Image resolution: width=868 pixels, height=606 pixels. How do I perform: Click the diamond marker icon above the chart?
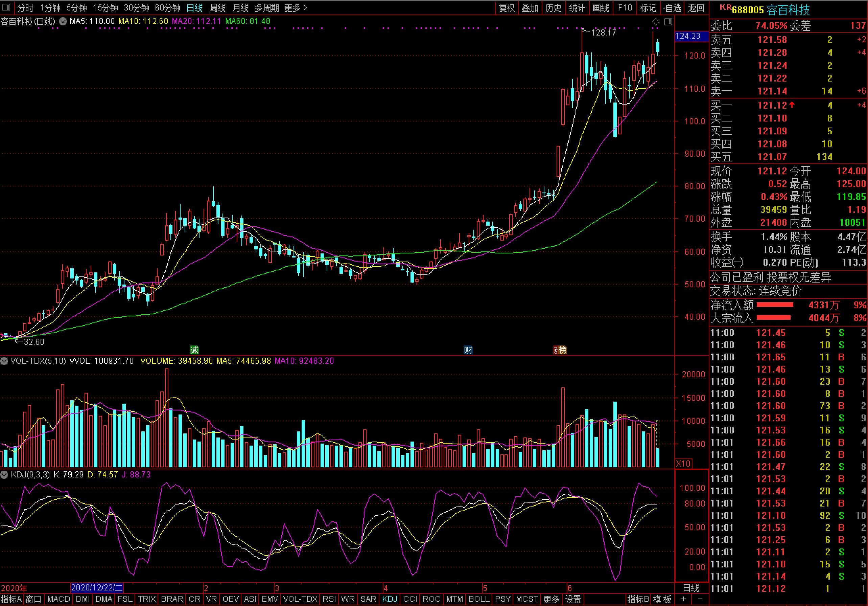click(656, 22)
